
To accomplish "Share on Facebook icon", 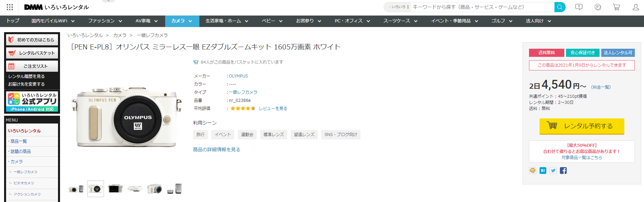I will click(x=563, y=171).
